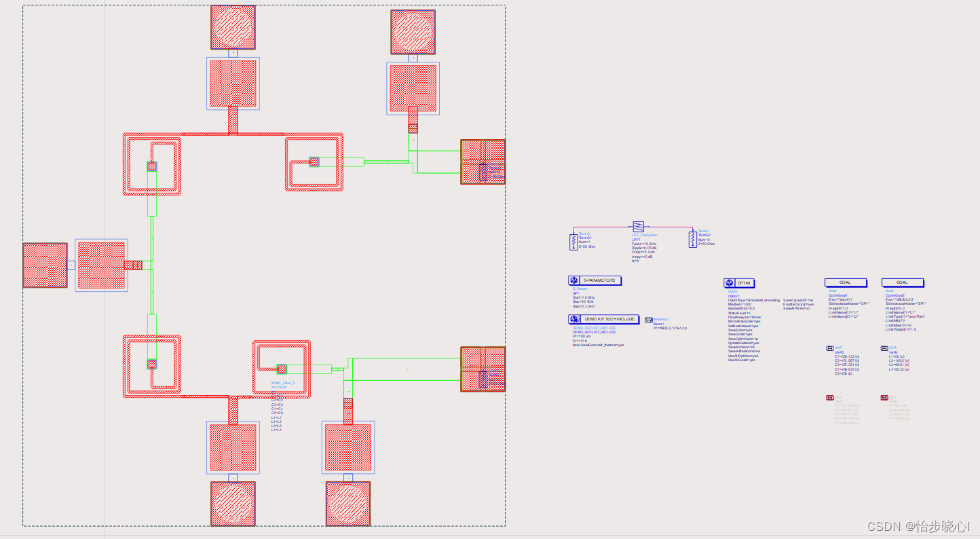Select the bottom-left outer red pad
This screenshot has height=539, width=980.
[233, 504]
